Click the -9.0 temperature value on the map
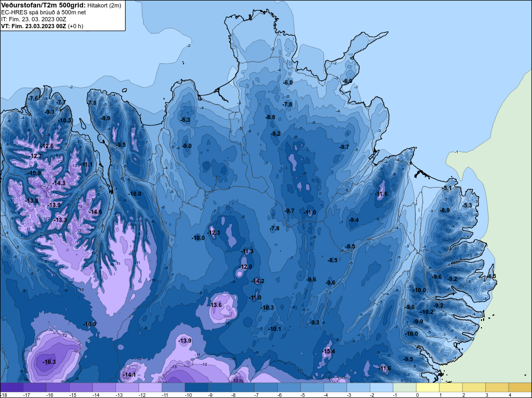Screen dimensions: 532x398 [186, 146]
